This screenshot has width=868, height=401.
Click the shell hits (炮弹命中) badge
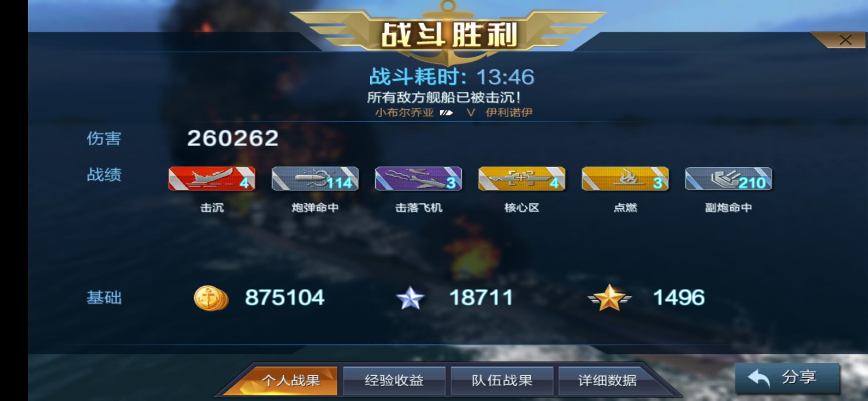(x=315, y=179)
